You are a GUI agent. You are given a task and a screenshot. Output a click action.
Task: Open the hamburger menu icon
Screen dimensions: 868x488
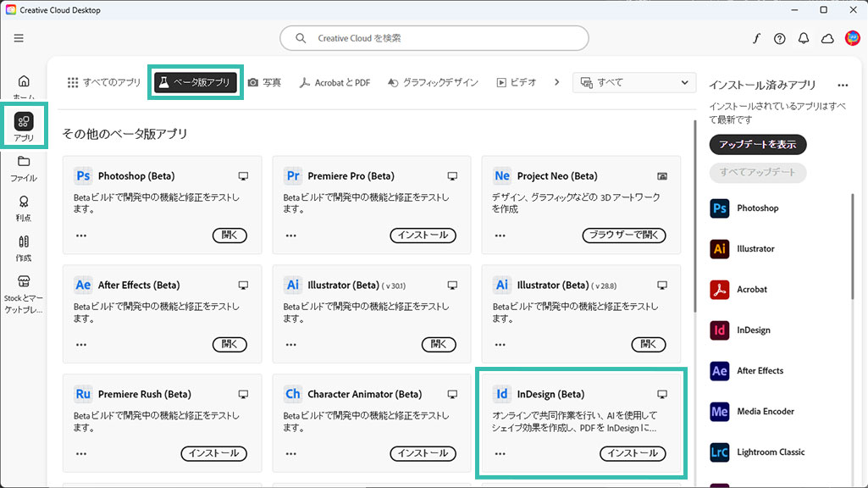[x=19, y=38]
